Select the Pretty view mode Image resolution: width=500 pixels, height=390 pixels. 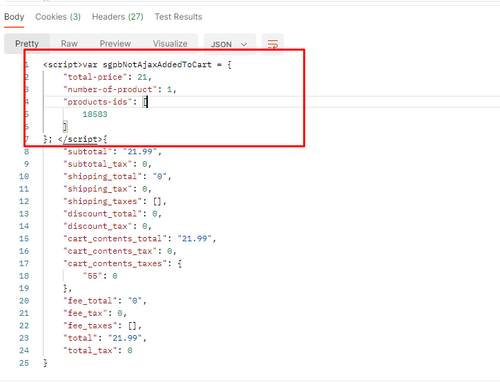27,44
